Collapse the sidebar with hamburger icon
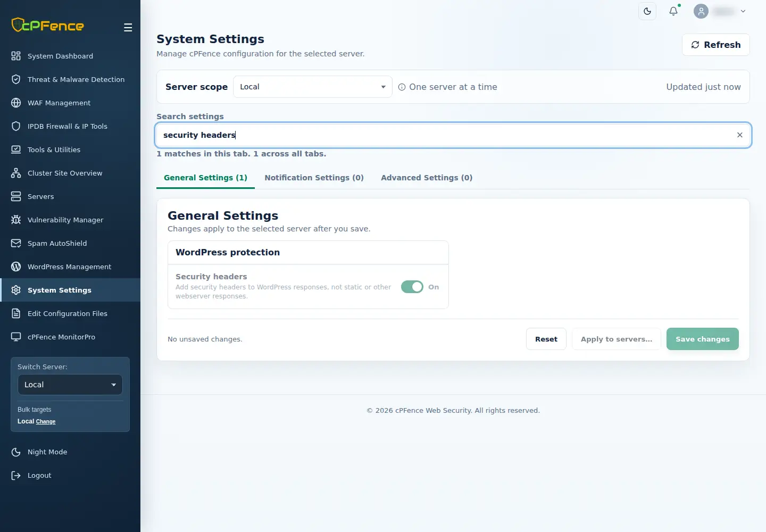Viewport: 766px width, 532px height. 128,28
